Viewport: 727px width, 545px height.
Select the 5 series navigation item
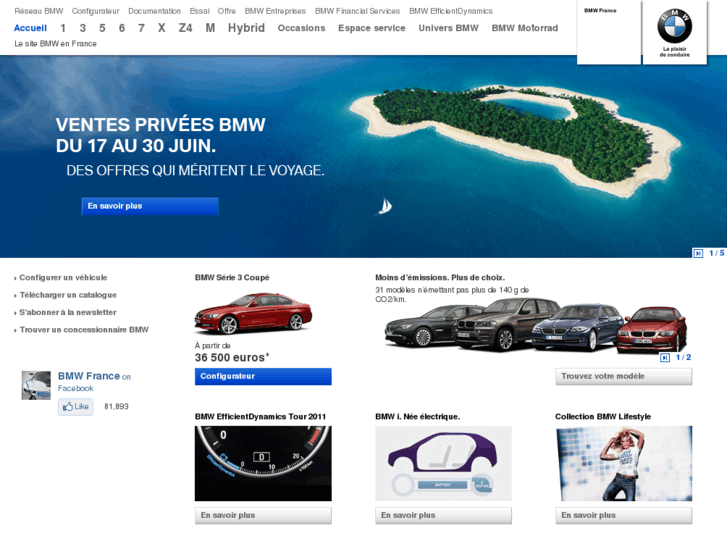102,28
